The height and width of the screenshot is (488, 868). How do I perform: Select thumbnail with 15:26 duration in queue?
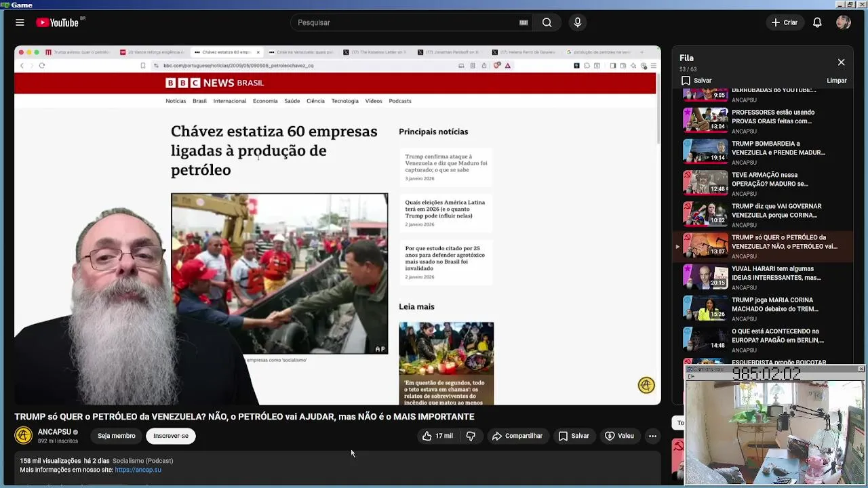point(705,306)
